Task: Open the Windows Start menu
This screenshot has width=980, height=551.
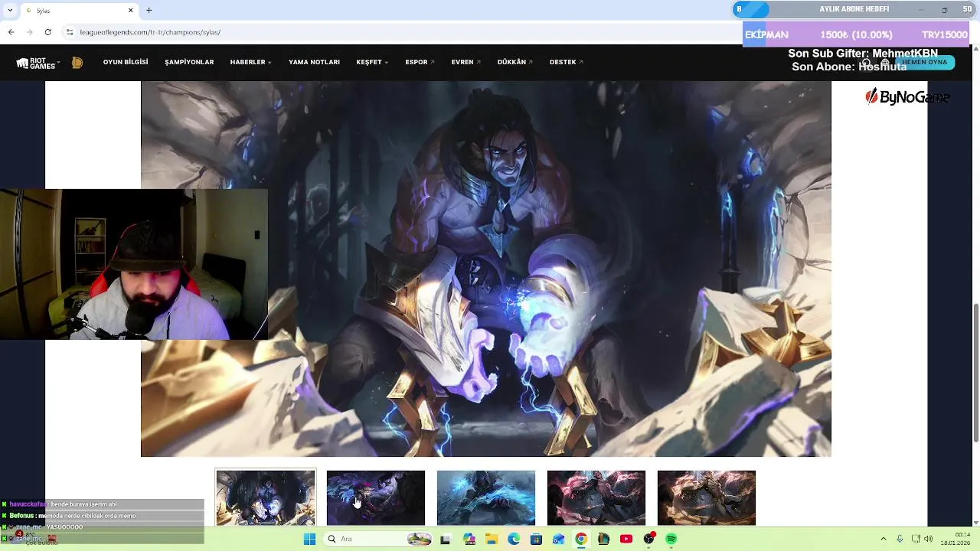Action: 309,539
